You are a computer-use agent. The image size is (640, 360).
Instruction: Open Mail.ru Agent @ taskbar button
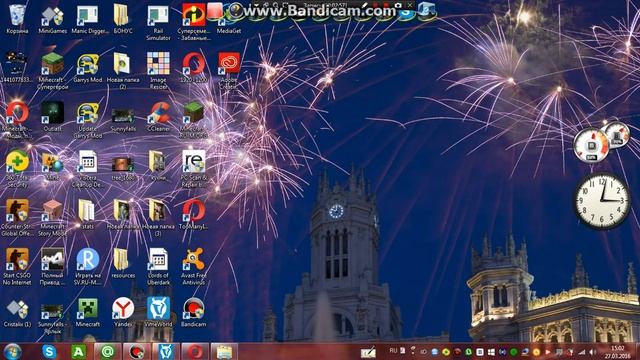point(107,351)
